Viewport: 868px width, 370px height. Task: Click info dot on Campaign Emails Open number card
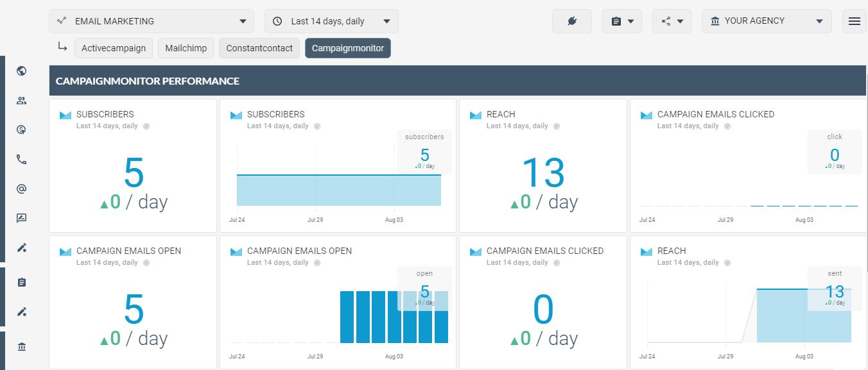tap(146, 263)
